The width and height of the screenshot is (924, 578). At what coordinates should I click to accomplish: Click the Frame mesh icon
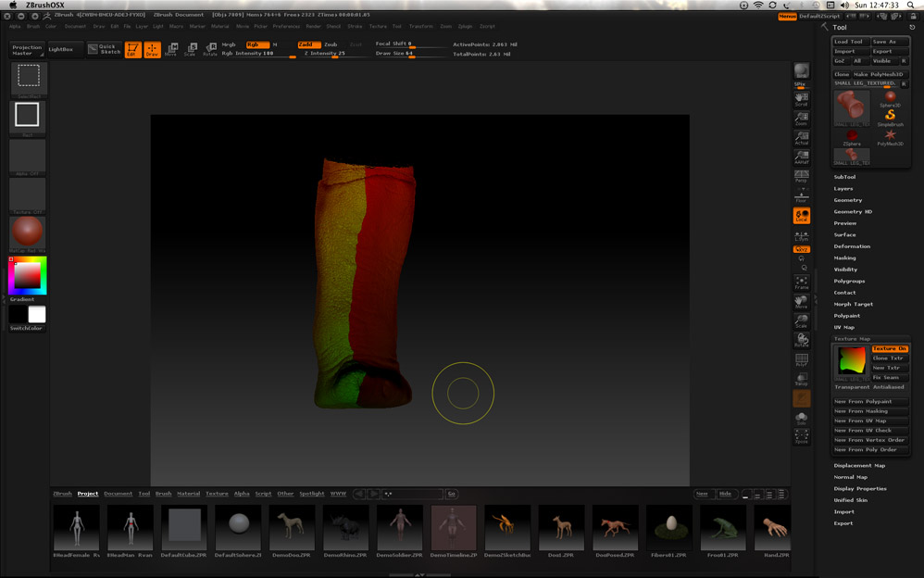(x=802, y=283)
